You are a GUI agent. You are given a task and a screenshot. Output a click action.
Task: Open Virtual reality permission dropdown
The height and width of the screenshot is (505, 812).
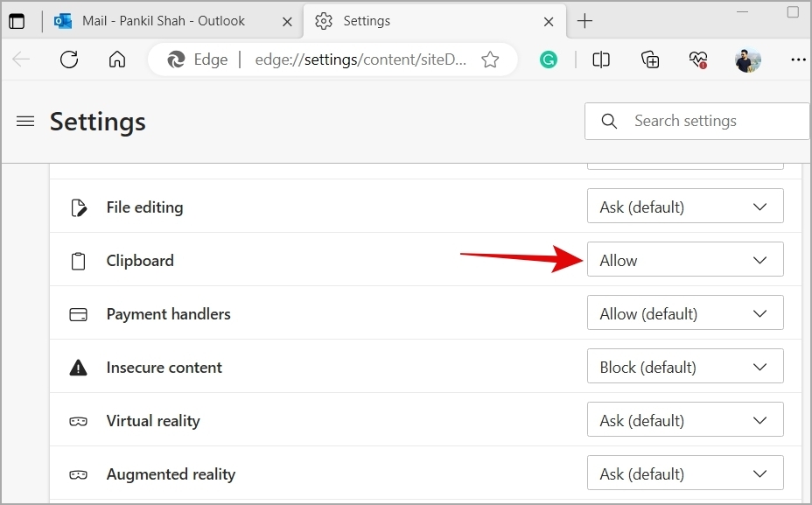click(685, 419)
